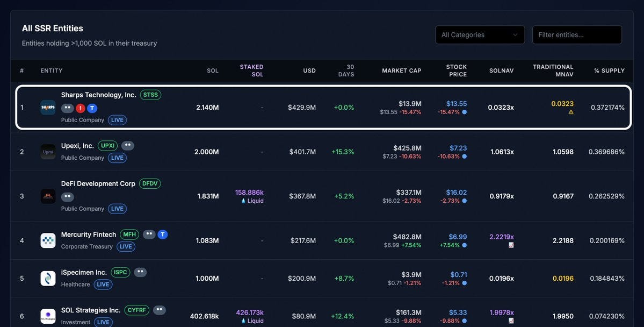Click the Sharps Technology logo

click(x=48, y=108)
